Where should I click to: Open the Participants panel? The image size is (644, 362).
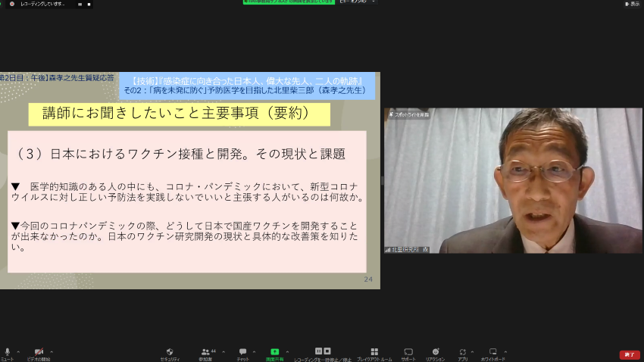(205, 352)
